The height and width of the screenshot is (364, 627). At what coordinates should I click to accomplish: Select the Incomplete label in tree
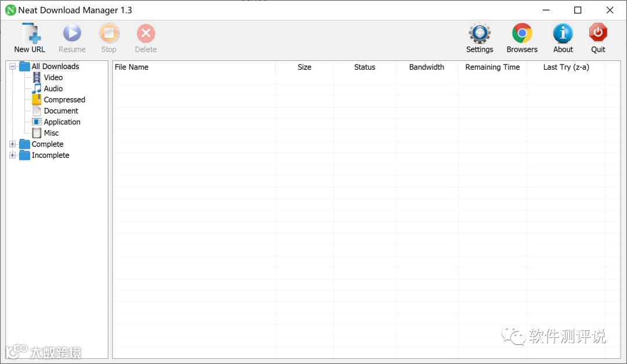tap(51, 155)
